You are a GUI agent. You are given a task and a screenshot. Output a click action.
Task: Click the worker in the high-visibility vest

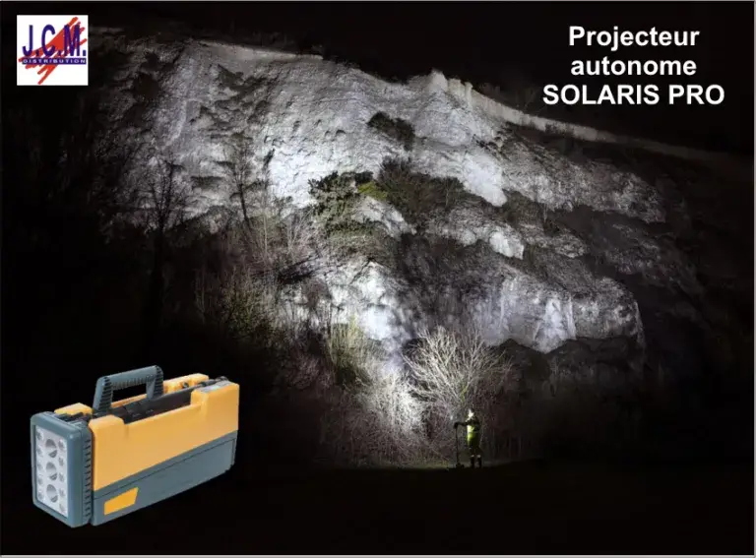(473, 439)
